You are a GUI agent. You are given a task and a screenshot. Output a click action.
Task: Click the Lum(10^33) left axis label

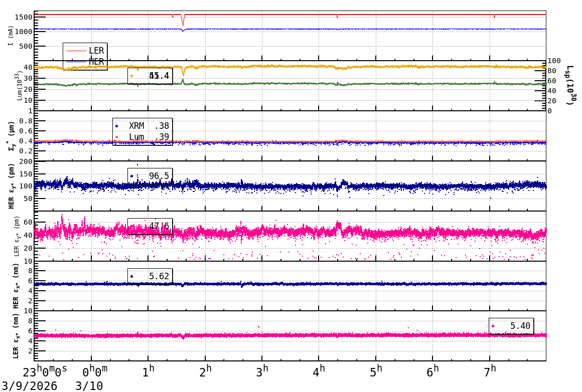click(19, 85)
